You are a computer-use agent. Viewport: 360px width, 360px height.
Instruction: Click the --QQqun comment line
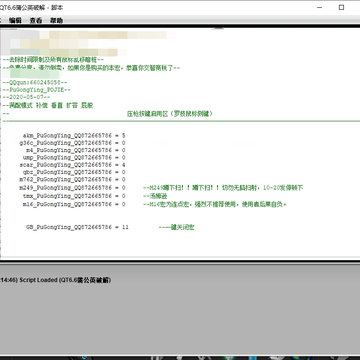coord(35,82)
